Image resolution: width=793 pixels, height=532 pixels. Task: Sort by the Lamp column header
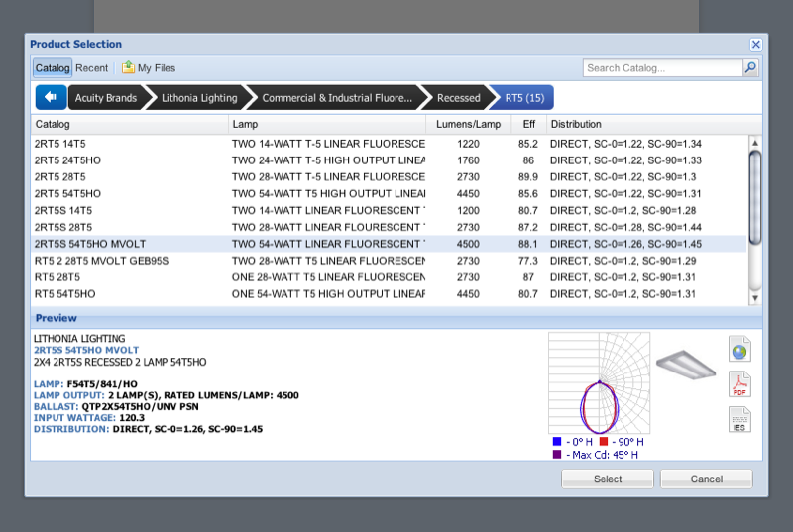click(x=327, y=124)
